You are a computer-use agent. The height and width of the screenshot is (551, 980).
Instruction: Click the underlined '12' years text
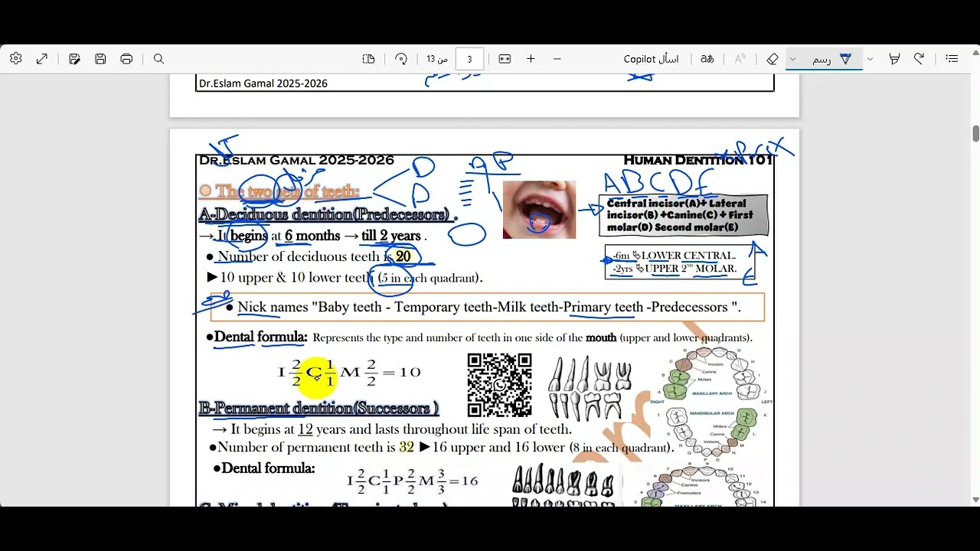point(305,429)
